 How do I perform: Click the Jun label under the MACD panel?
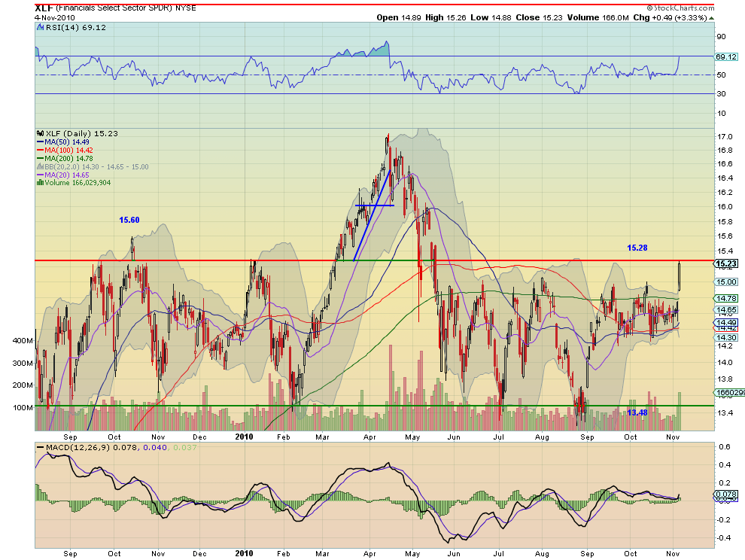point(454,554)
